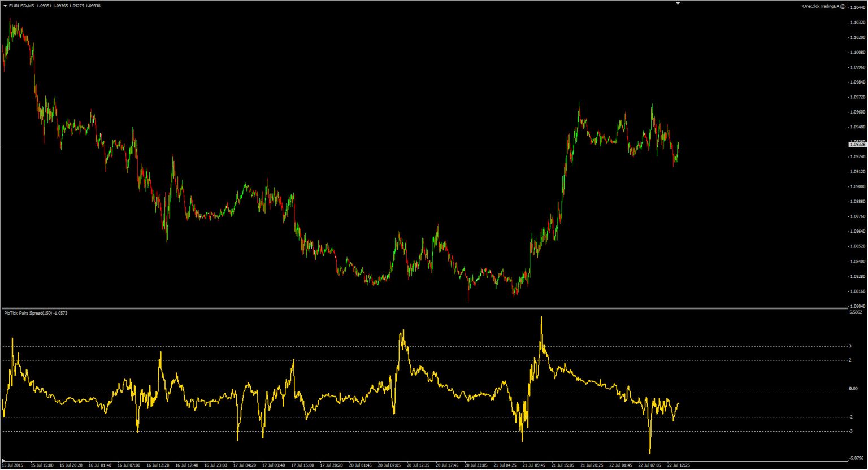Open the PipTick Pairs Spread(150) indicator label
Viewport: 868px width, 470px height.
(35, 312)
